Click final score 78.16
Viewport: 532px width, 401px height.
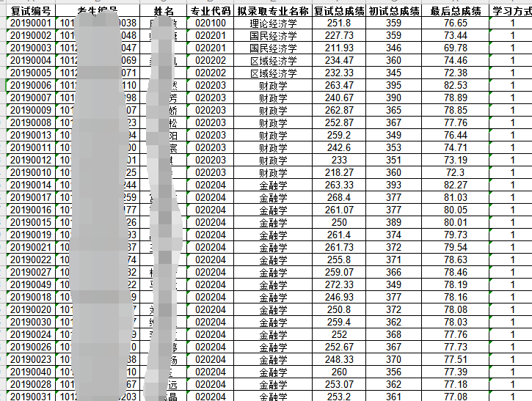(456, 298)
